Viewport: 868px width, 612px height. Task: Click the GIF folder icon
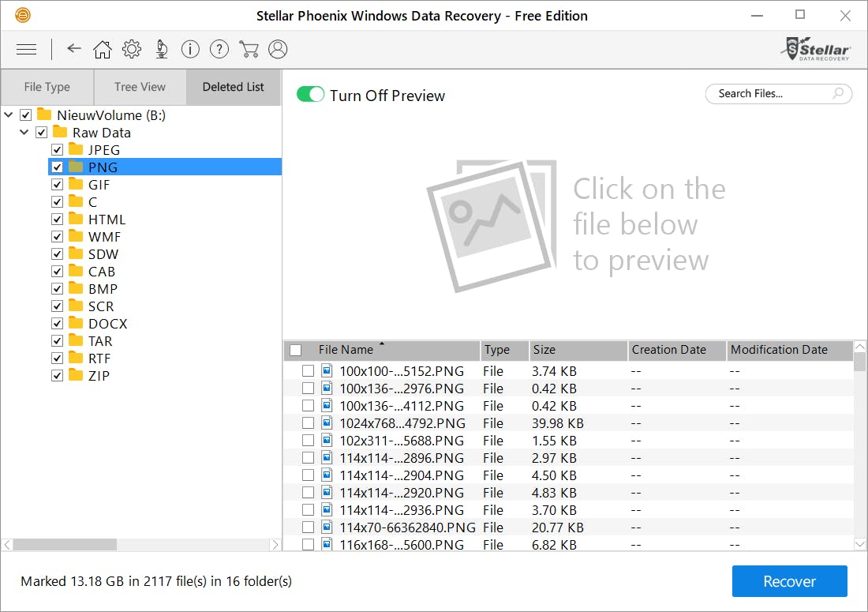pyautogui.click(x=76, y=185)
